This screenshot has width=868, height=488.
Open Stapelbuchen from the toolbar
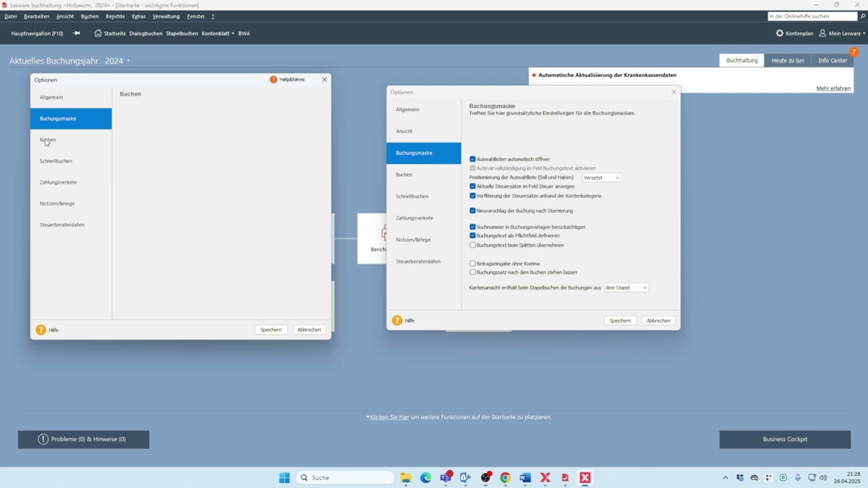click(x=182, y=33)
